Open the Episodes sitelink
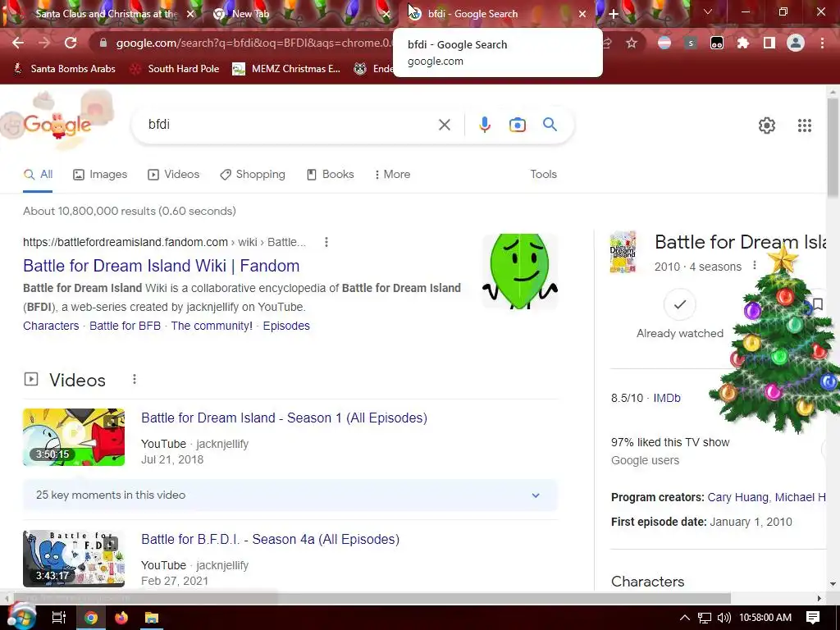The height and width of the screenshot is (630, 840). pyautogui.click(x=286, y=326)
